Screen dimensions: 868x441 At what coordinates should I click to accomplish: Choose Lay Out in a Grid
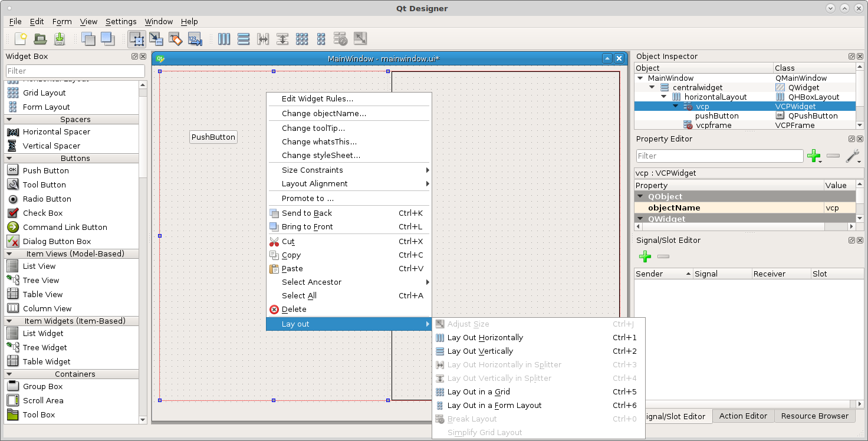coord(538,391)
